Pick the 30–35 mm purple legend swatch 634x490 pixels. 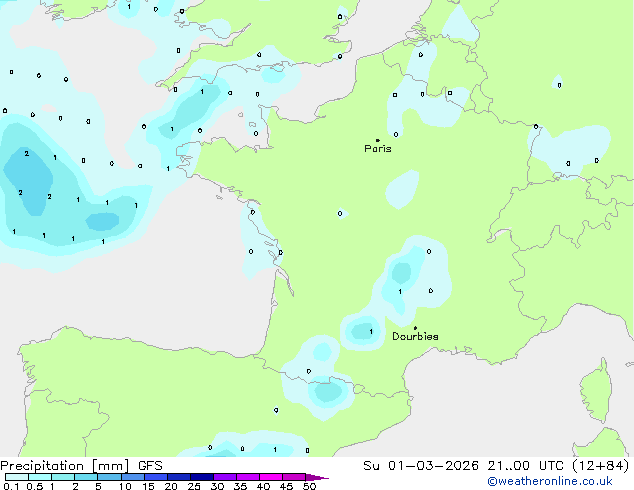(224, 477)
